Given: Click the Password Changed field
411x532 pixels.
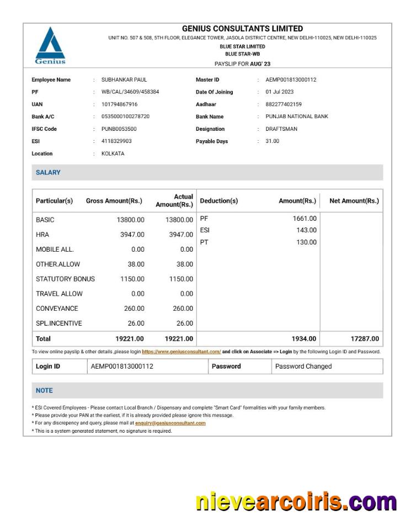Looking at the screenshot, I should [x=303, y=366].
